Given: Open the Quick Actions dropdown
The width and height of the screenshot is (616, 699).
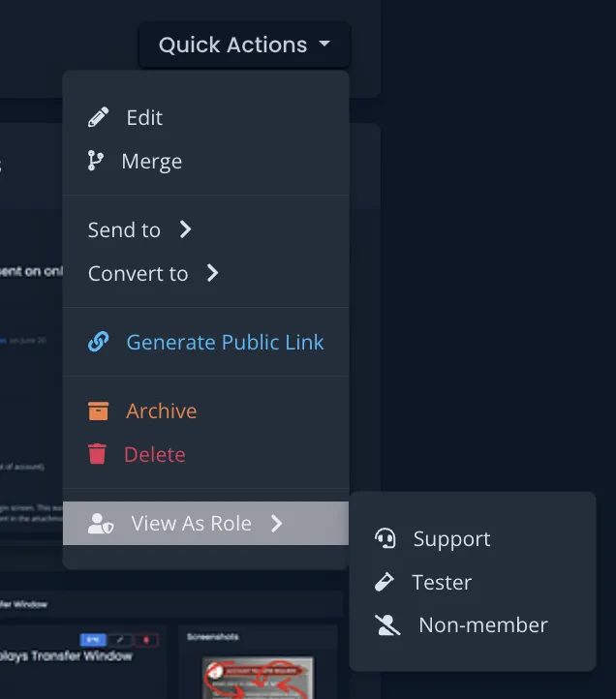Looking at the screenshot, I should tap(244, 46).
